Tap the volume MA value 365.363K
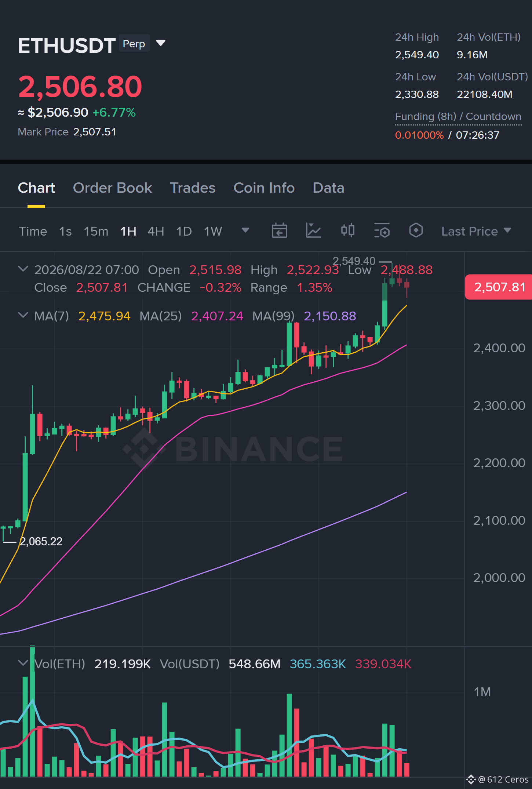This screenshot has height=789, width=532. (318, 664)
